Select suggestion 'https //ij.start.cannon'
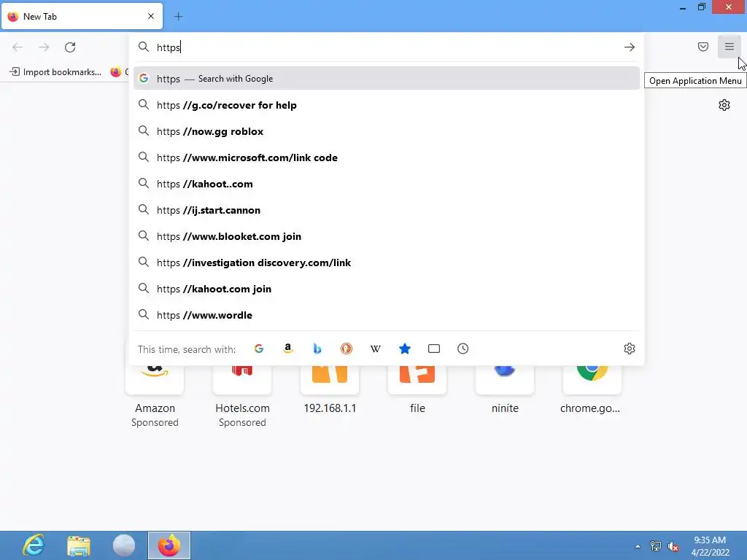The height and width of the screenshot is (560, 747). [387, 209]
